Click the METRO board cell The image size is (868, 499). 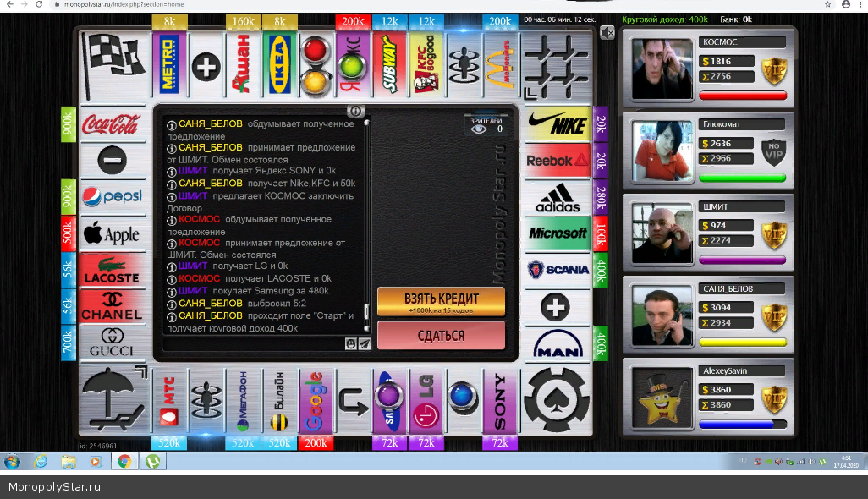tap(169, 65)
